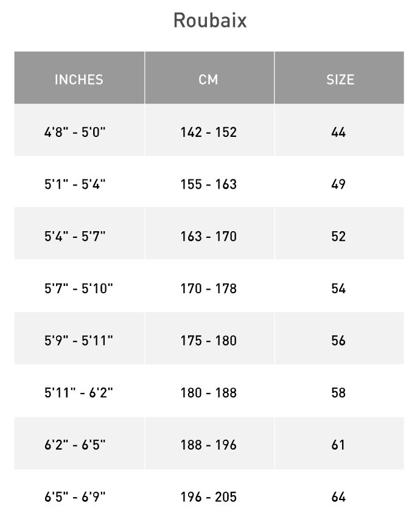Select size 44 in the table
This screenshot has width=420, height=522.
coord(338,132)
